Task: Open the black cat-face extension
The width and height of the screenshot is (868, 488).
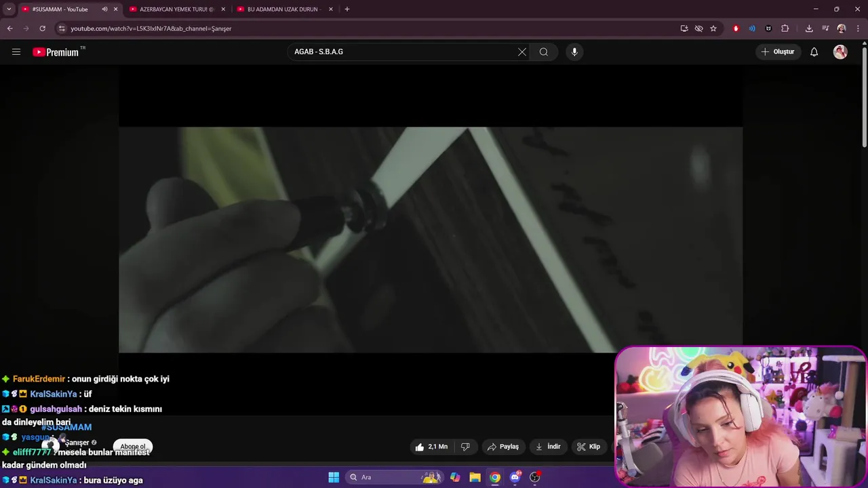Action: (x=768, y=28)
